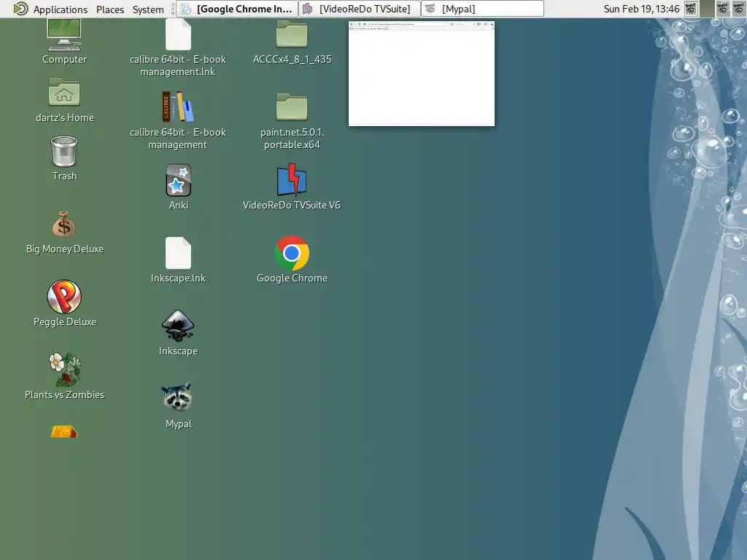Open dartz's Home folder icon
This screenshot has width=747, height=560.
tap(64, 92)
